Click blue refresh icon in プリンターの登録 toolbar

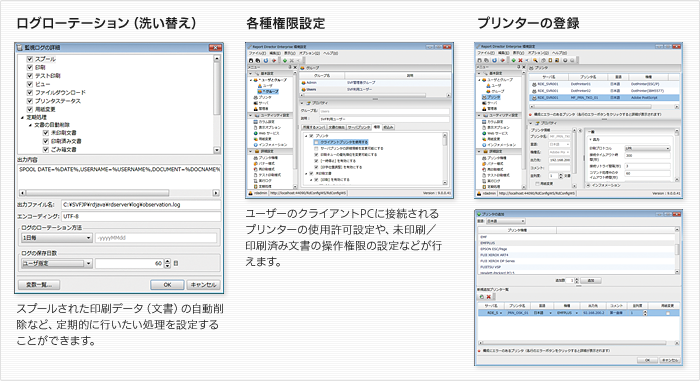495,60
